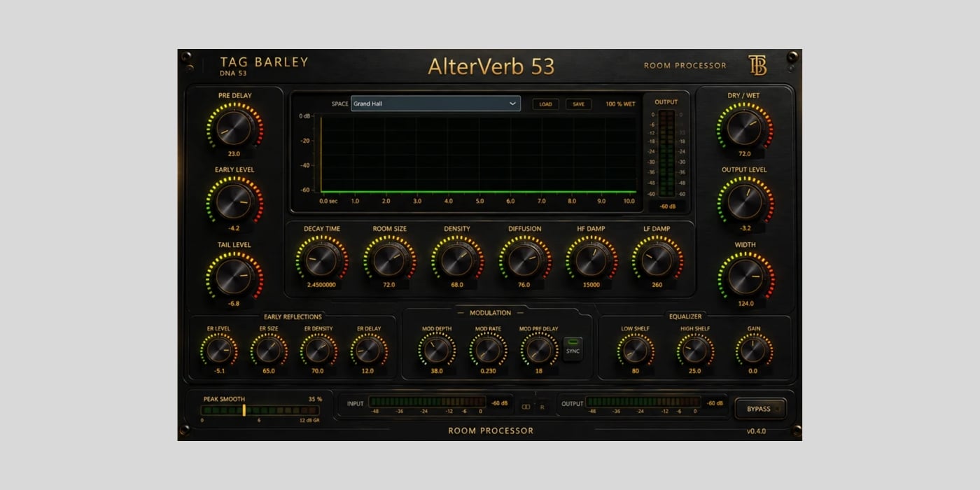Click the SAVE preset button
This screenshot has height=490, width=980.
(578, 104)
